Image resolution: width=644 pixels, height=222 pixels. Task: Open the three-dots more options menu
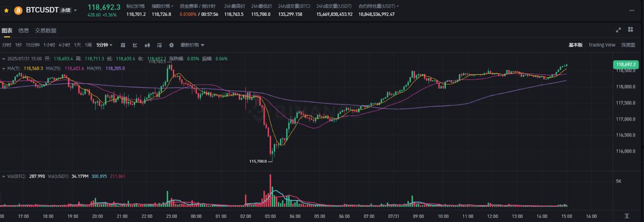tap(632, 10)
